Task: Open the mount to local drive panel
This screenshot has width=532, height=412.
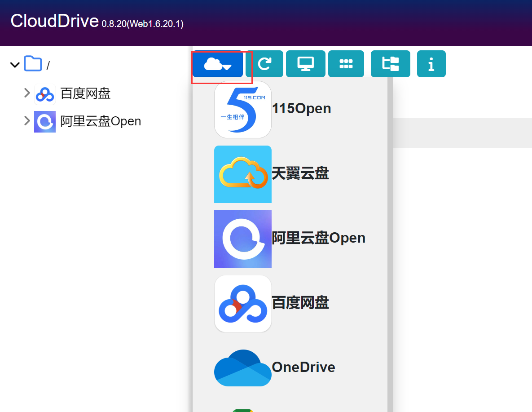Action: click(x=306, y=64)
